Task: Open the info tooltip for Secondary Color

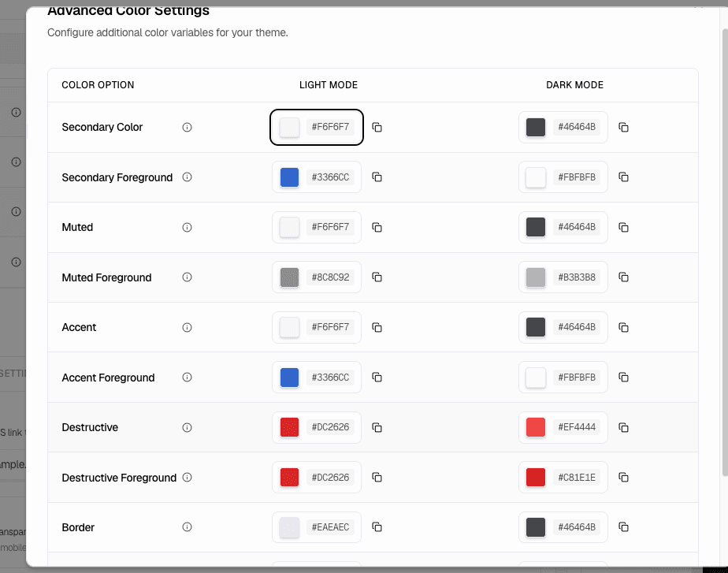Action: pos(187,127)
